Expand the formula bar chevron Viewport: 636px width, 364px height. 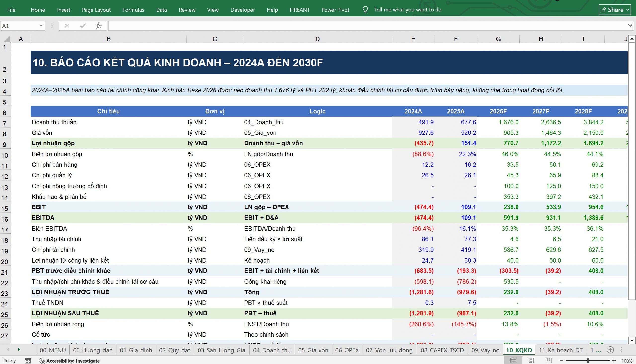630,26
